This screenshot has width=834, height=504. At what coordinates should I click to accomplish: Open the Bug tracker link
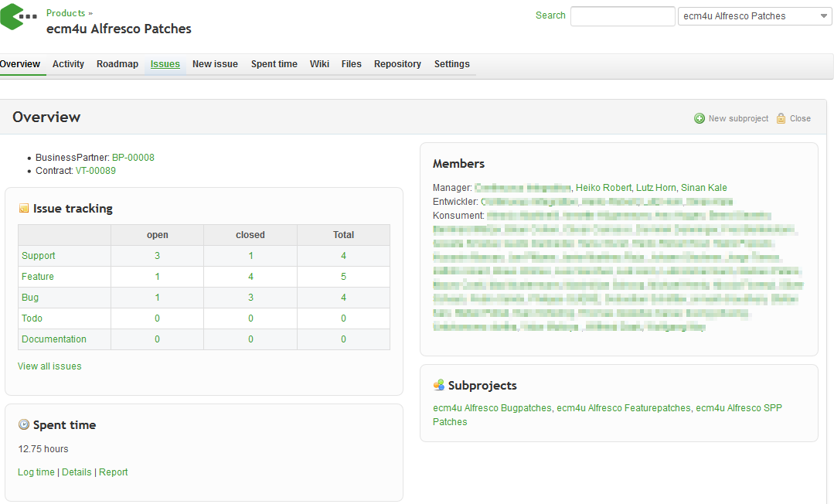tap(30, 298)
